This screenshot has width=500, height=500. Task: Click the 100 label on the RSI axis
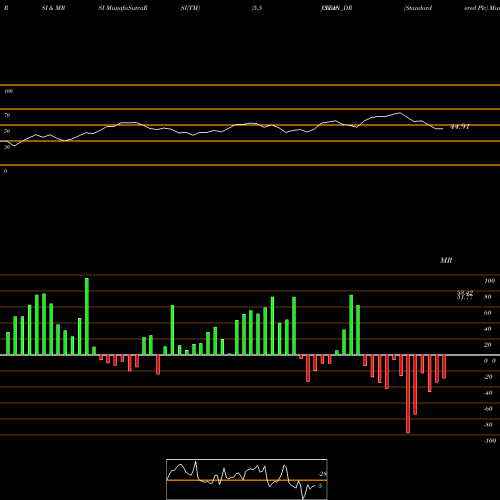(8, 91)
